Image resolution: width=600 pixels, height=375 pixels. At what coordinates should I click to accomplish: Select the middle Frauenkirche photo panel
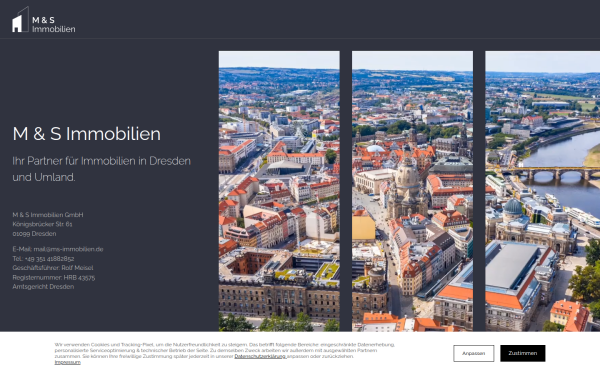click(x=412, y=191)
